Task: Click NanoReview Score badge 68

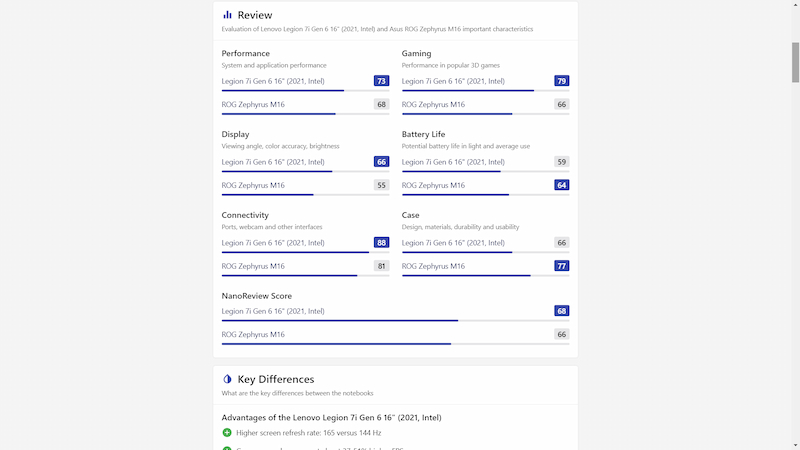Action: click(561, 311)
